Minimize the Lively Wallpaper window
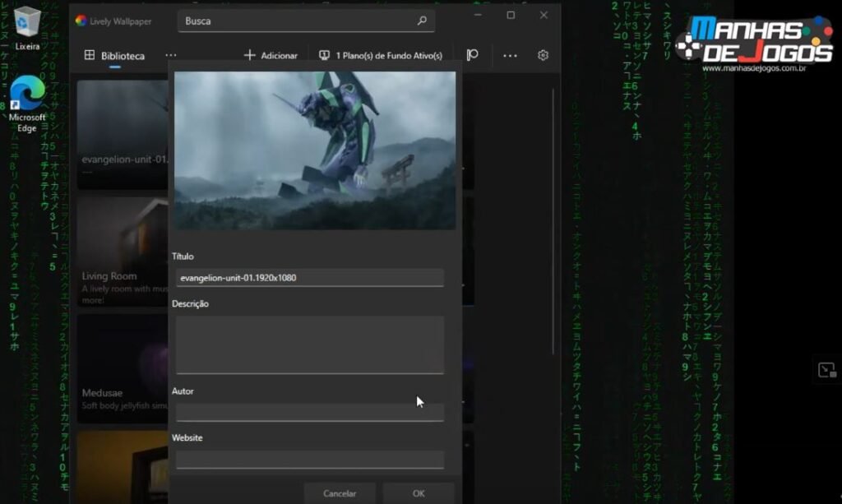842x504 pixels. pos(478,15)
